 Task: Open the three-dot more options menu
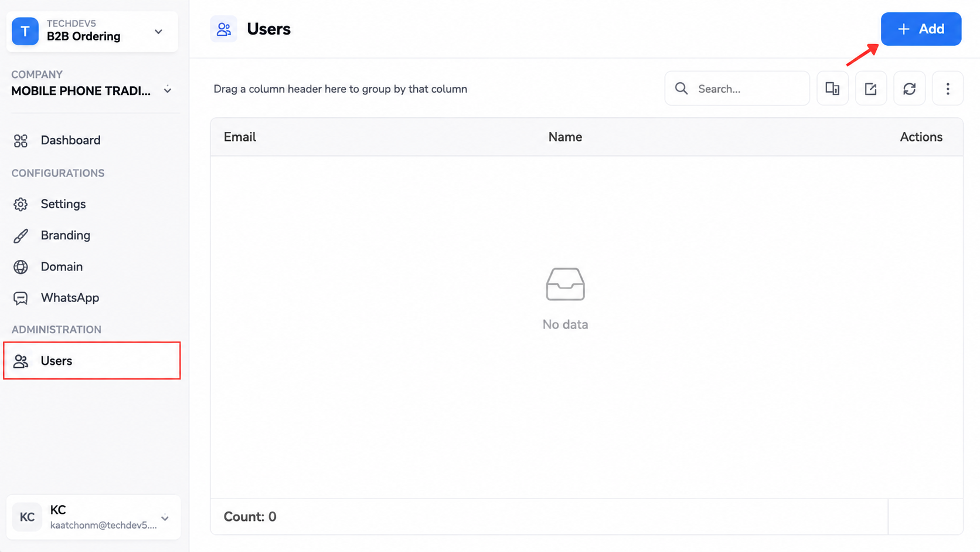[x=947, y=89]
